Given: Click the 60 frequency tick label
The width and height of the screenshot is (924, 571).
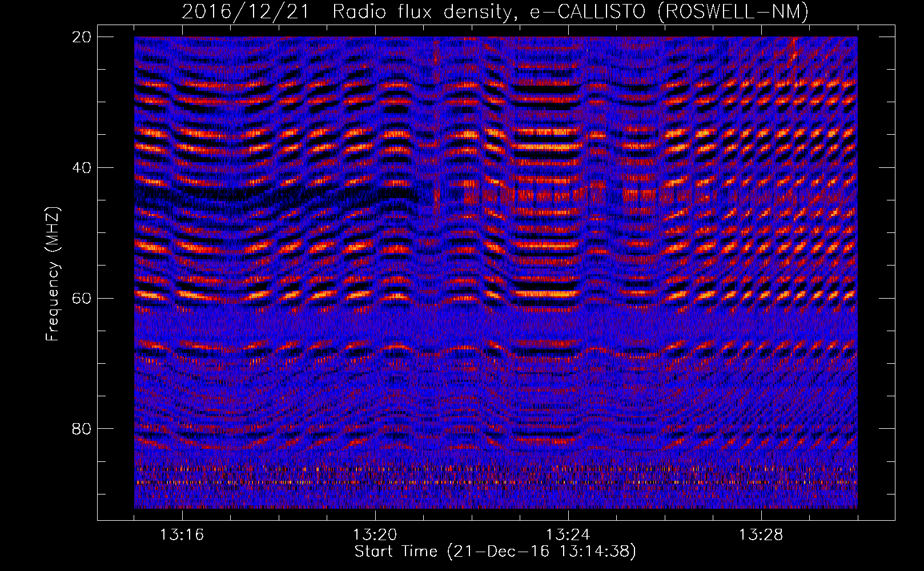Looking at the screenshot, I should (x=82, y=298).
